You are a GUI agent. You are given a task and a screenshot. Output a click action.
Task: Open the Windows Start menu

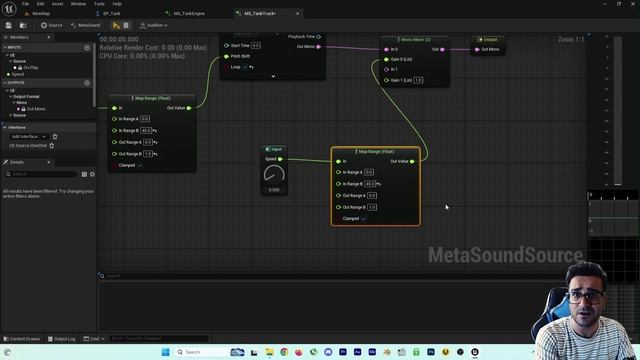165,352
